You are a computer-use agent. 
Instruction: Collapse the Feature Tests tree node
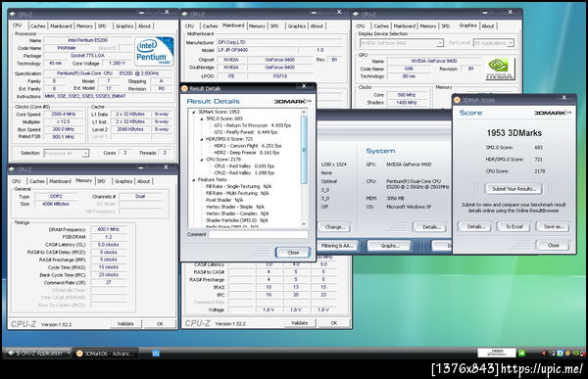click(x=193, y=179)
